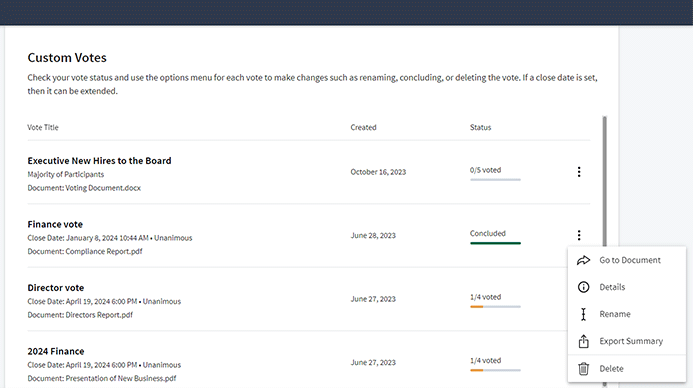The image size is (693, 388).
Task: Click the Delete trash can icon
Action: pyautogui.click(x=583, y=369)
